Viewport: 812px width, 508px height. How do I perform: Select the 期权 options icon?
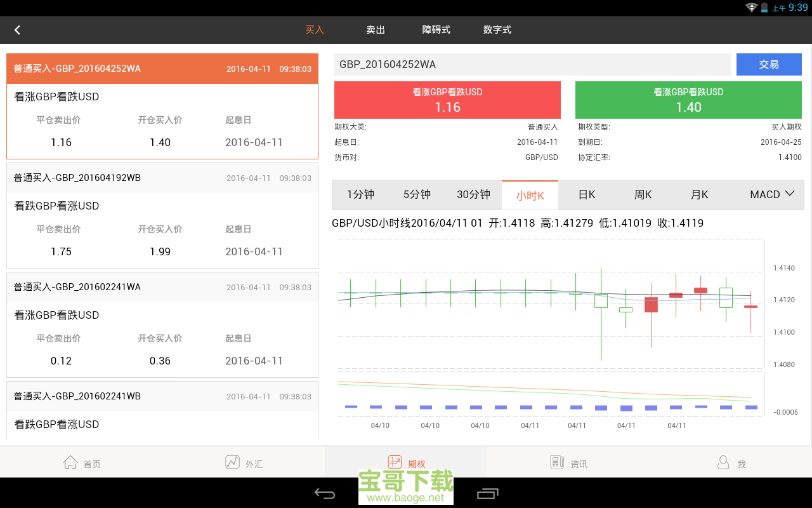pos(395,462)
